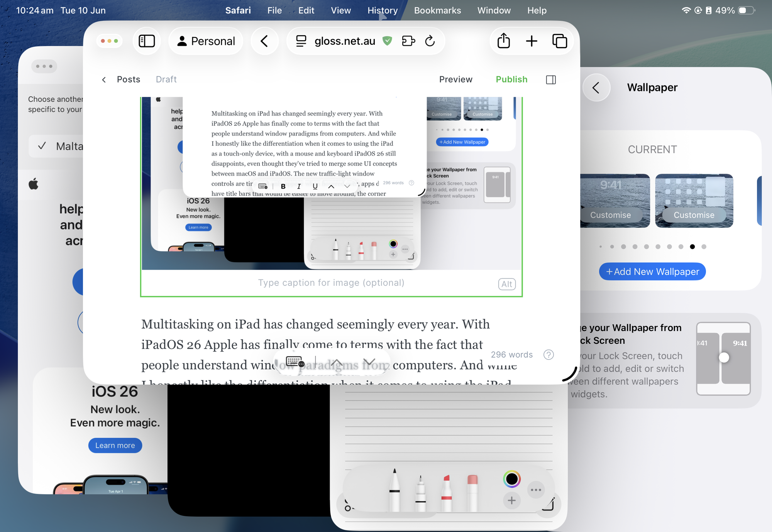Click the Wi-Fi status icon
Screen dimensions: 772x532
pos(686,10)
